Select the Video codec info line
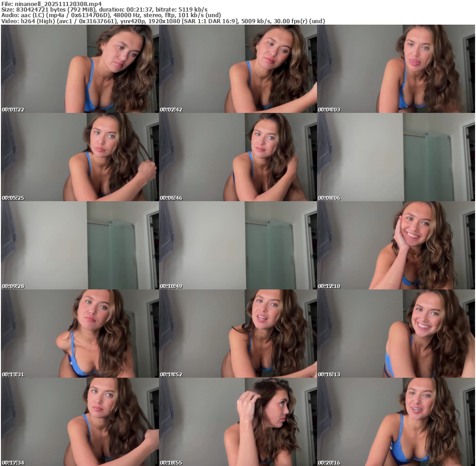 point(163,21)
